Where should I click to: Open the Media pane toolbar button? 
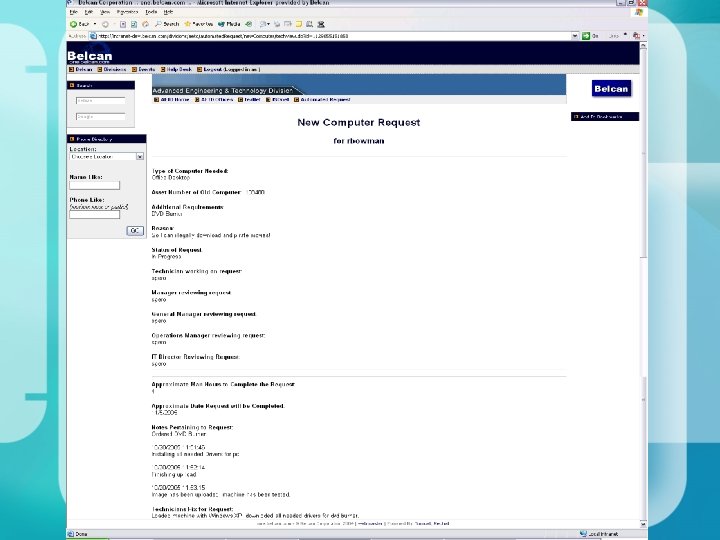229,24
